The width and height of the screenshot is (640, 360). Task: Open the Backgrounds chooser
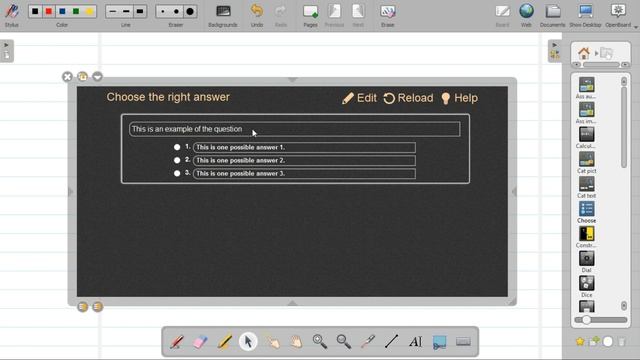(223, 15)
